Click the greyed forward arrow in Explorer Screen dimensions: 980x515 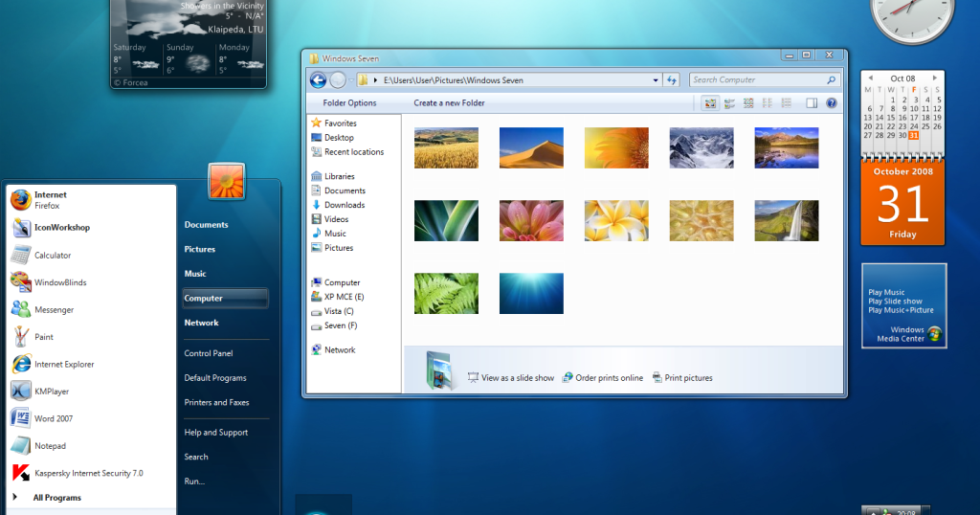tap(338, 80)
